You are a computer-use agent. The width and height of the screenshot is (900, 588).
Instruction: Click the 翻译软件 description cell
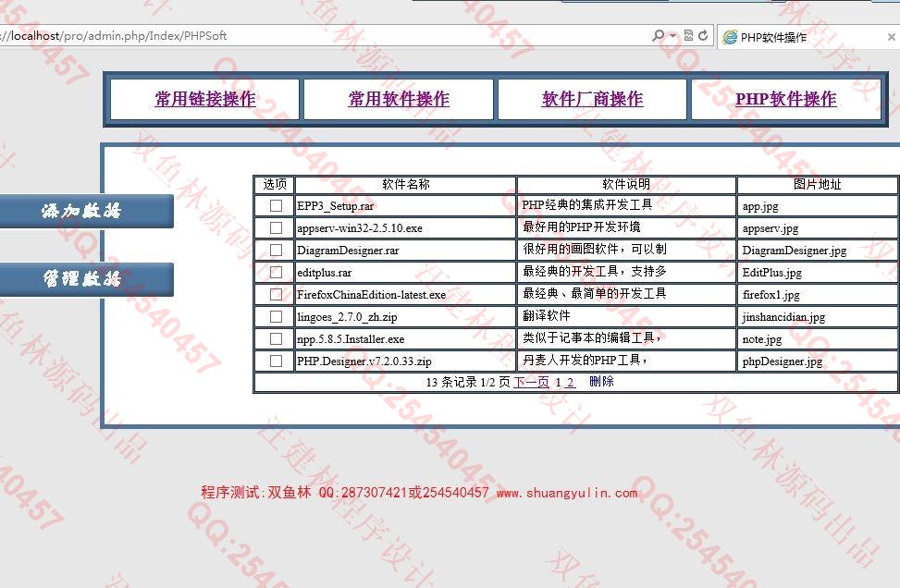pyautogui.click(x=626, y=317)
